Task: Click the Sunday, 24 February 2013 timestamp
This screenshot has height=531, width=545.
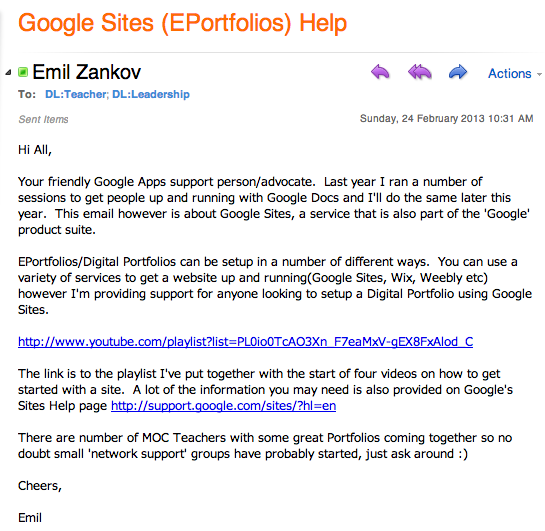Action: click(x=447, y=119)
